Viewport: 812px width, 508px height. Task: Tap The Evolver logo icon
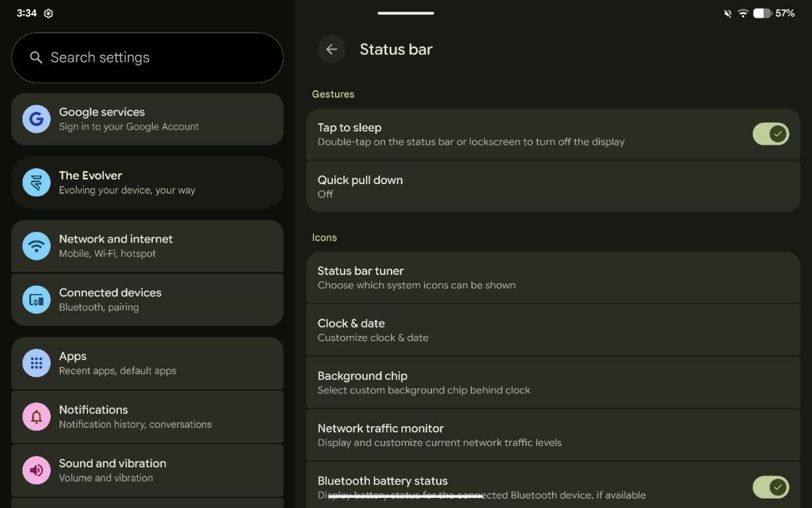(x=36, y=183)
